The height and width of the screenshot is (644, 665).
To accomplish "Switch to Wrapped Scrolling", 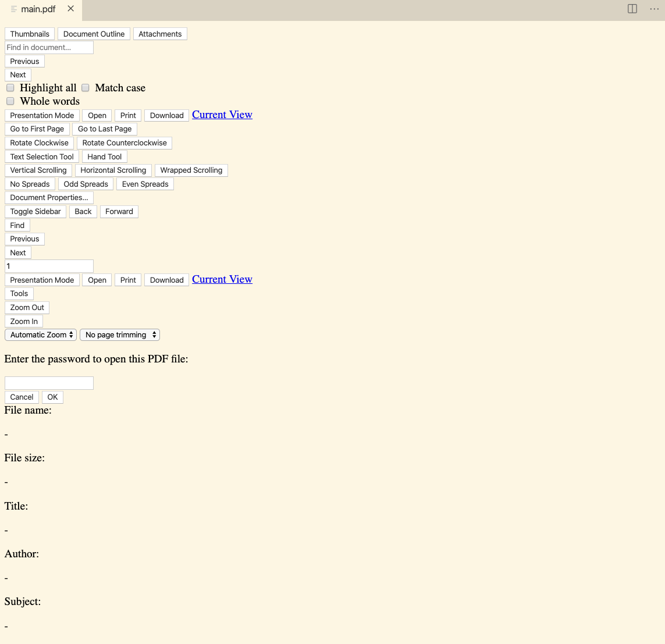I will click(191, 170).
